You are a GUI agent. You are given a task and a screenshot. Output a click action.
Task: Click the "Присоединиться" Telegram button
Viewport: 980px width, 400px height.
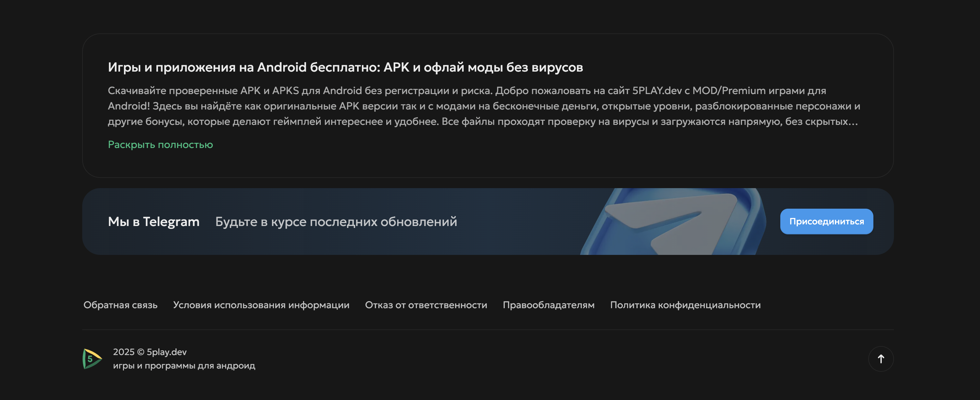826,221
